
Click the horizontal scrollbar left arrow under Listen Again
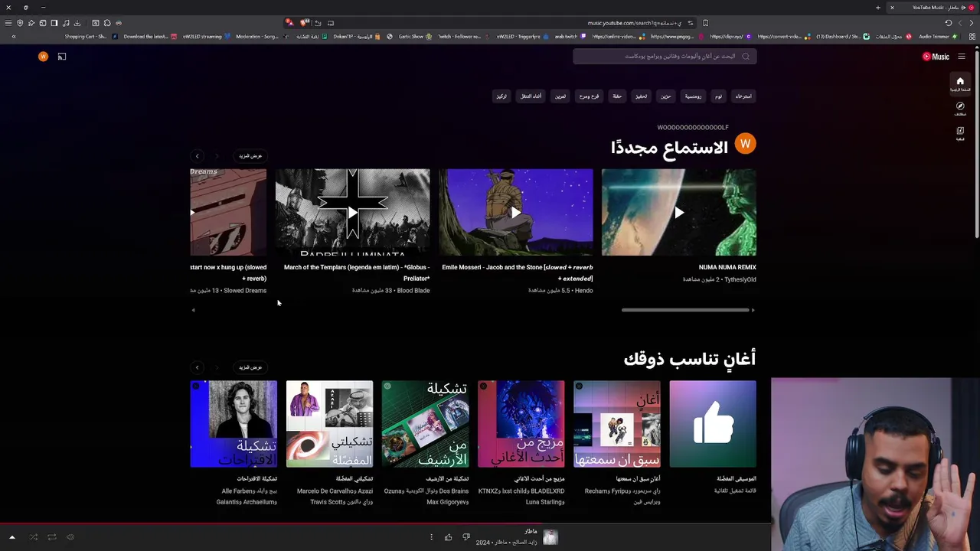coord(193,310)
